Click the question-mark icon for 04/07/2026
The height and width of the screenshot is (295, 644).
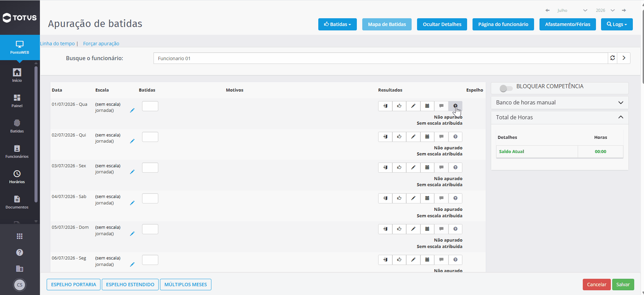tap(455, 198)
